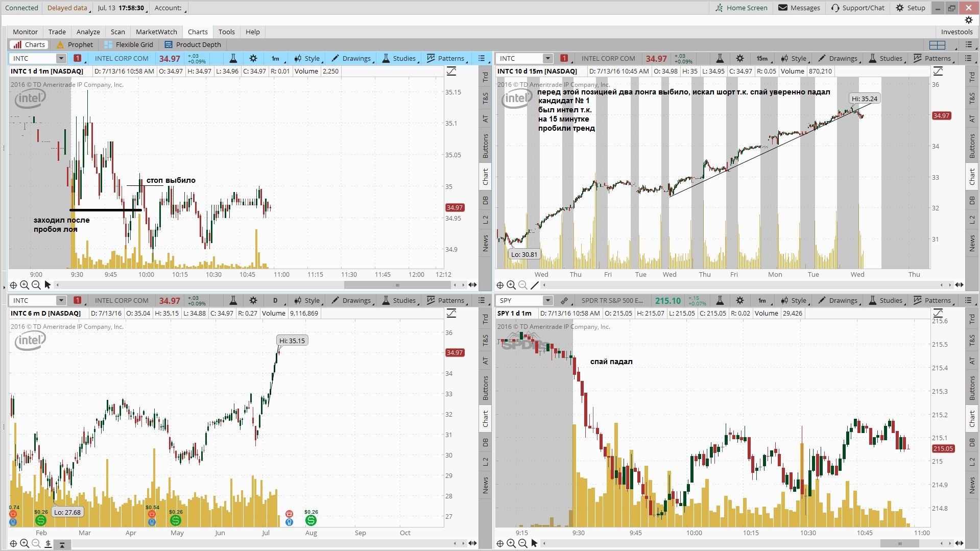
Task: Click the red phone earnings icon near July
Action: tap(289, 514)
